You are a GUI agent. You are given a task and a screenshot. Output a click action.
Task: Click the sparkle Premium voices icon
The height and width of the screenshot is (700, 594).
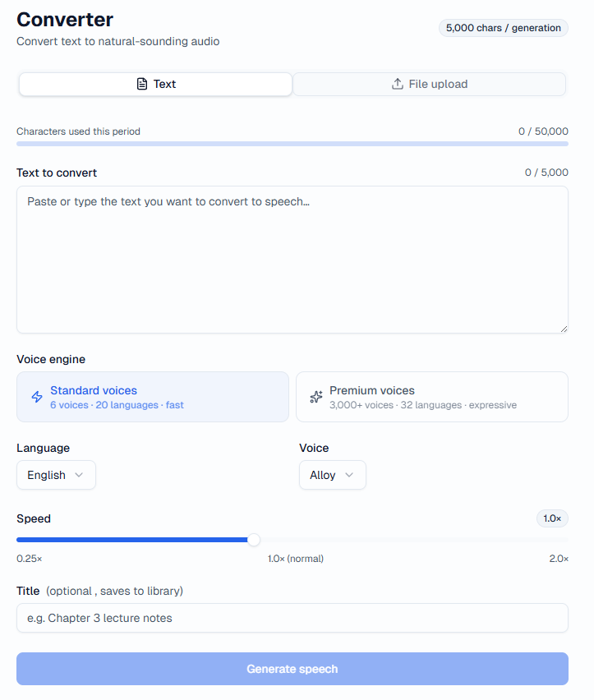click(x=316, y=397)
